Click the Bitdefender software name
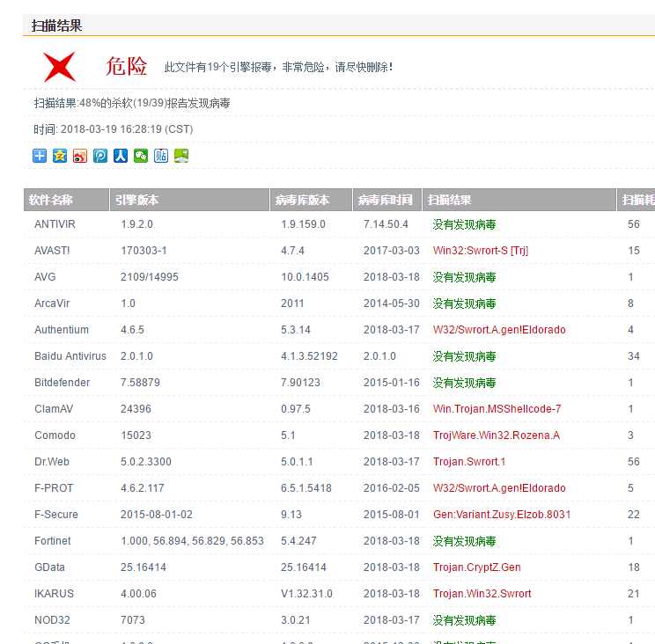This screenshot has width=655, height=644. click(63, 383)
